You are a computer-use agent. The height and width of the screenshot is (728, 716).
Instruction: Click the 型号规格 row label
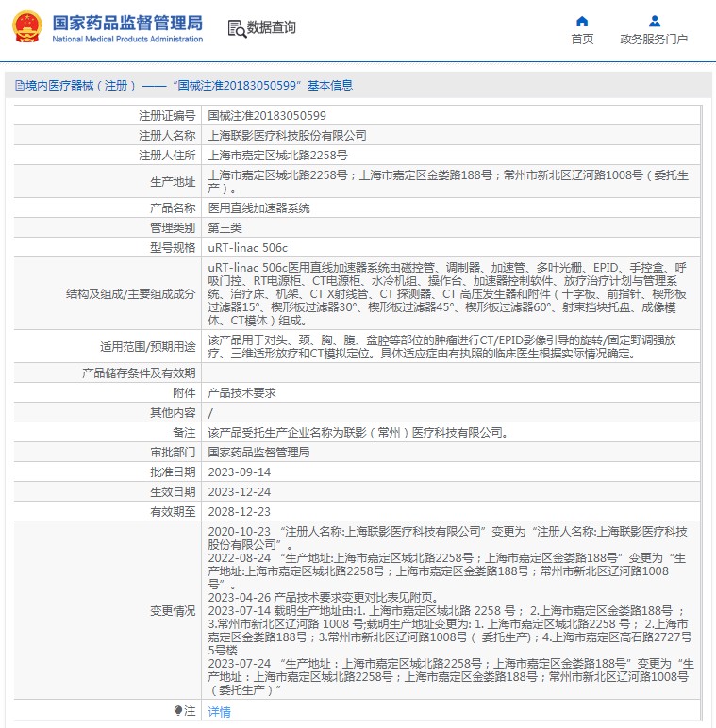click(x=173, y=248)
